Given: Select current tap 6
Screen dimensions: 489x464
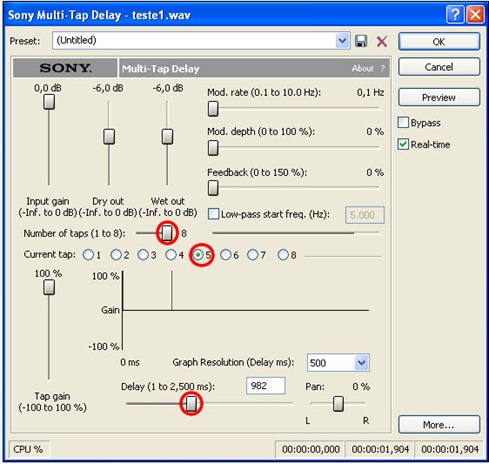Looking at the screenshot, I should tap(226, 255).
